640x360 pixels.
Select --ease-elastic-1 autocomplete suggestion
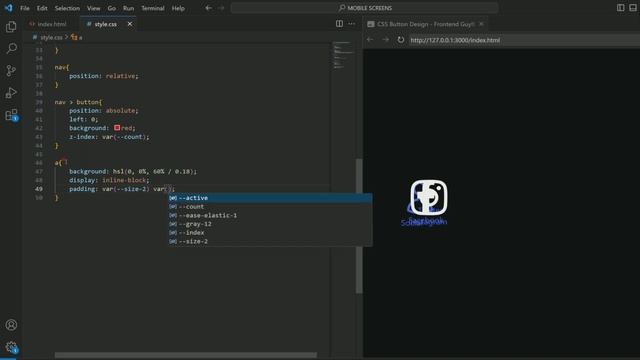pyautogui.click(x=270, y=215)
